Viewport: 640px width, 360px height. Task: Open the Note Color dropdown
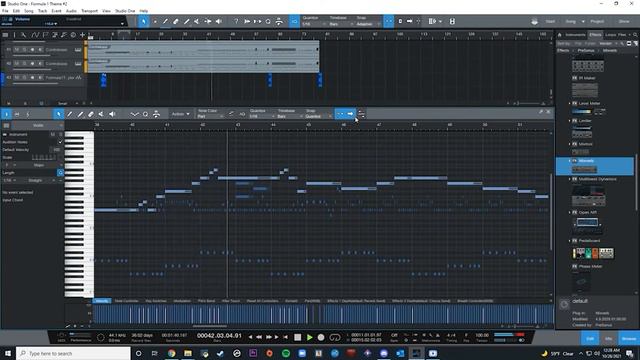(x=210, y=116)
